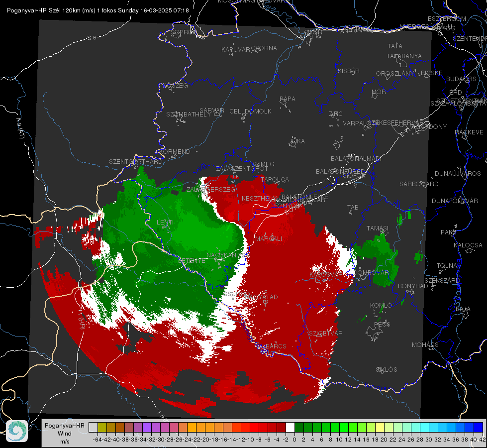Click the KOMLÓ city label
The width and height of the screenshot is (487, 448).
[381, 306]
